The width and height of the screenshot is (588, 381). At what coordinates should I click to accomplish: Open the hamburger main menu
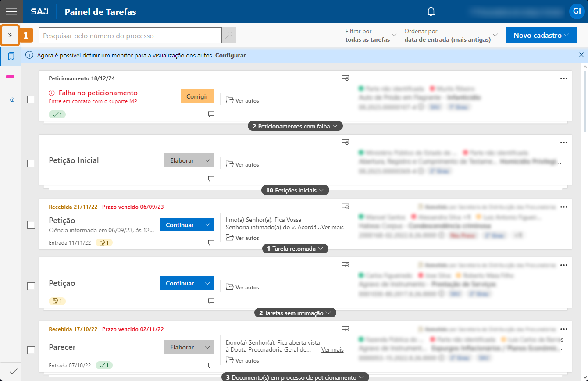11,11
